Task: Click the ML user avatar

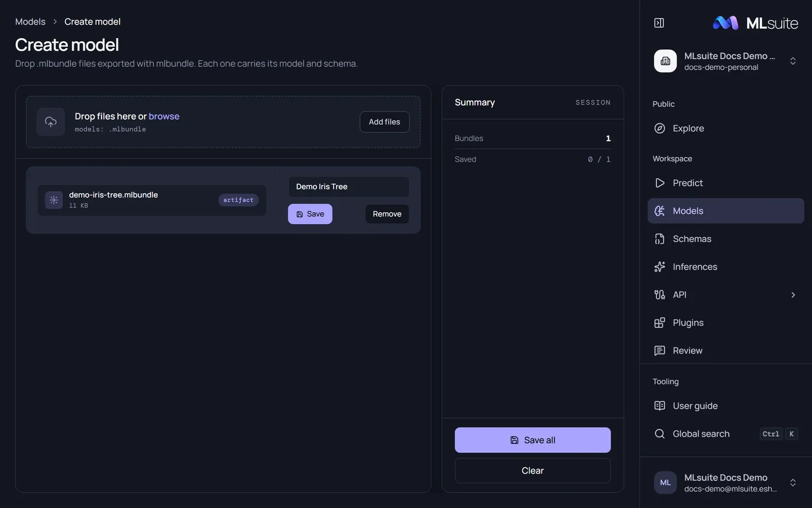Action: point(665,483)
